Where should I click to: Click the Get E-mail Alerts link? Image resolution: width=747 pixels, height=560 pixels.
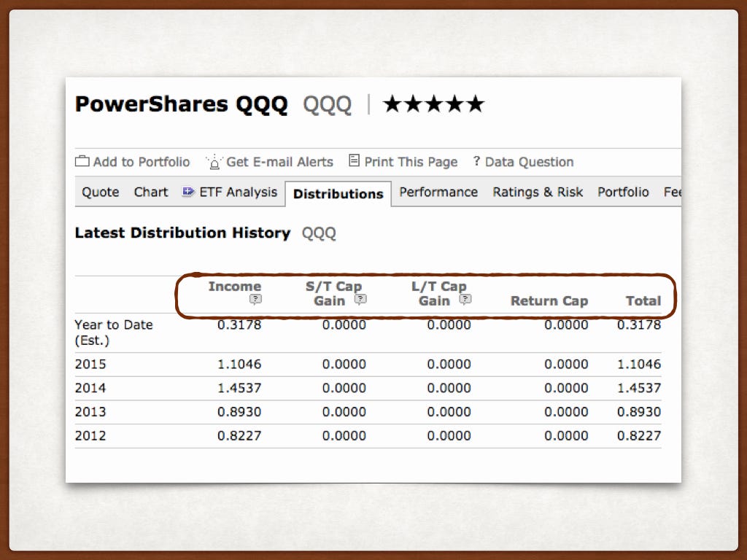[x=279, y=162]
